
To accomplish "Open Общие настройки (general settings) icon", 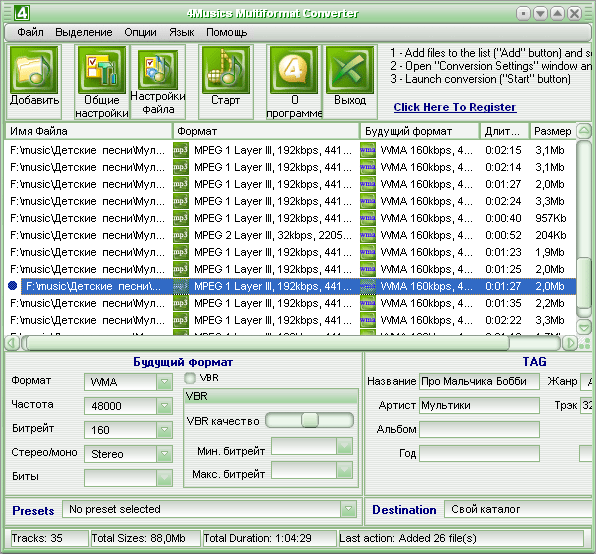I will click(101, 70).
